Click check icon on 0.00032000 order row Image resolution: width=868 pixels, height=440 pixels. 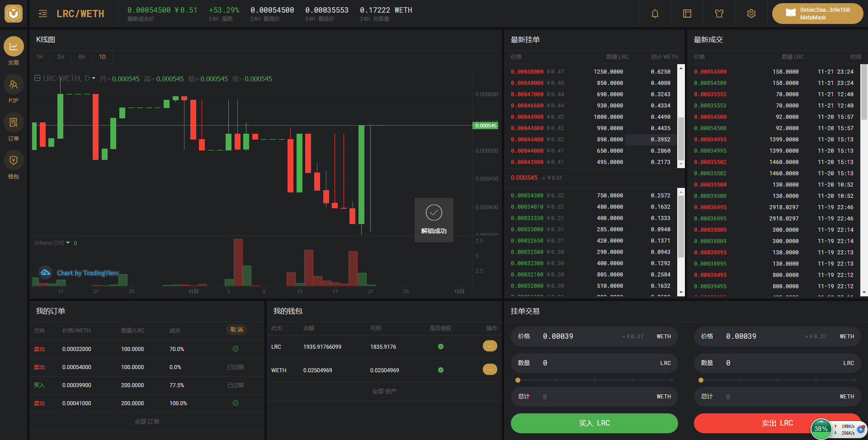point(236,349)
